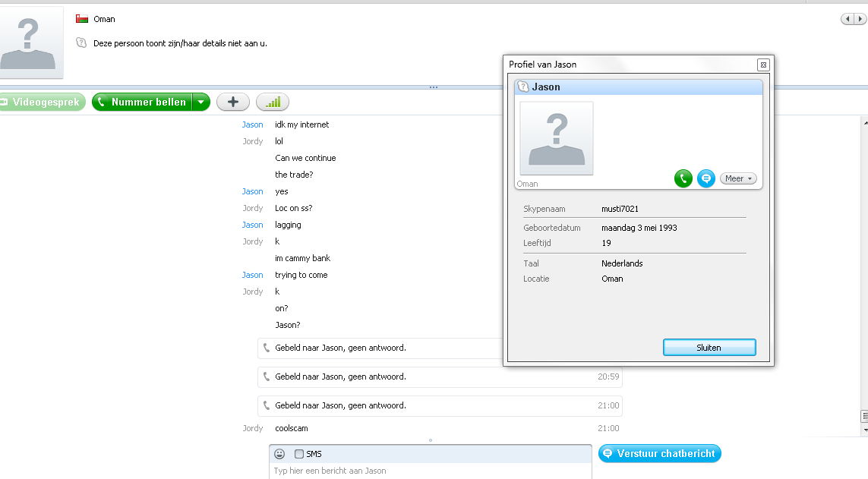The image size is (868, 479).
Task: Call Jason using green phone icon in profile
Action: (683, 178)
